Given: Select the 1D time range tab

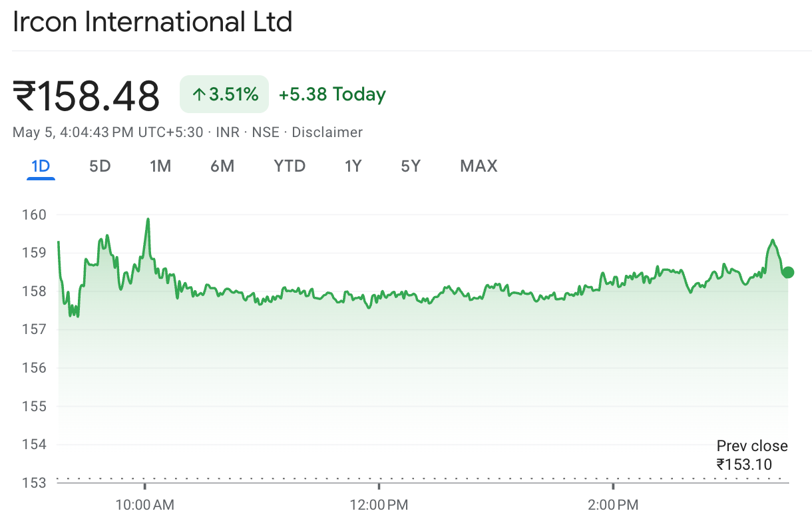Looking at the screenshot, I should tap(41, 166).
